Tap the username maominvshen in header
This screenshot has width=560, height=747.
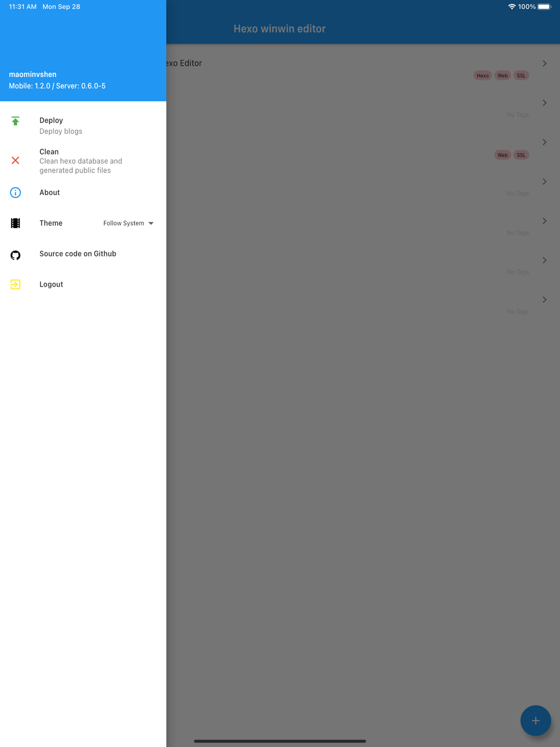[x=32, y=74]
